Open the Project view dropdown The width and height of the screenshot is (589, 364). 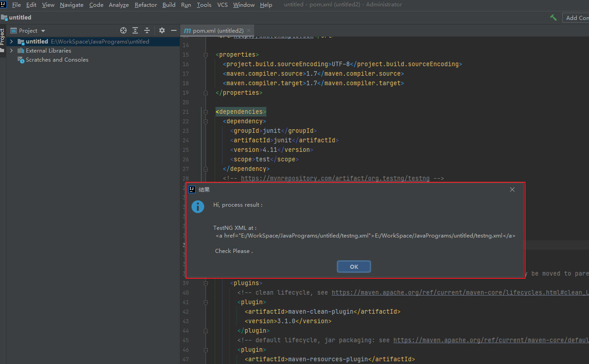click(x=28, y=30)
